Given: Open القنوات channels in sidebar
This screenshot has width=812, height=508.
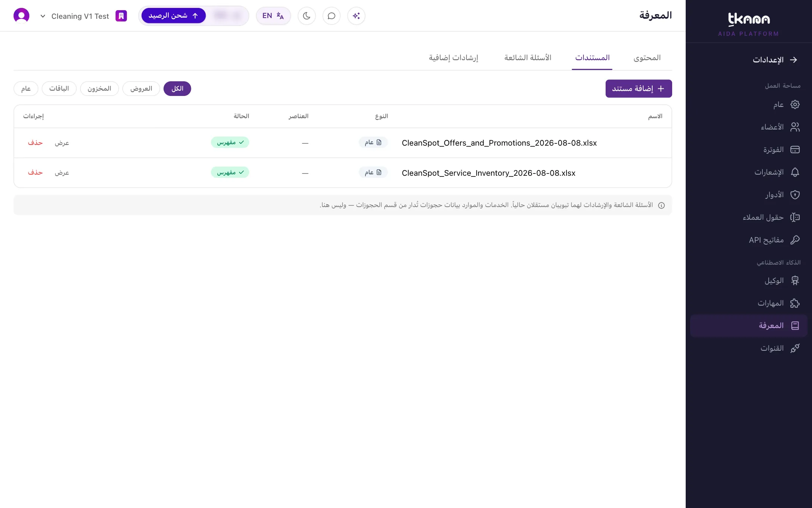Looking at the screenshot, I should tap(749, 348).
